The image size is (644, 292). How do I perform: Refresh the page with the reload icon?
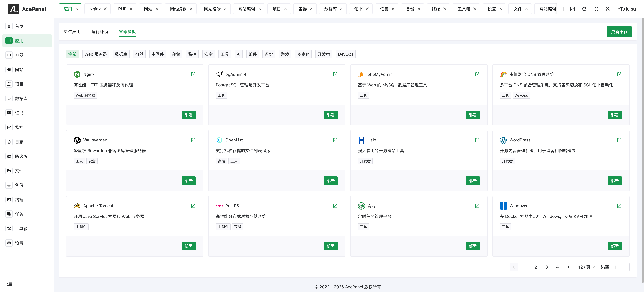[584, 9]
